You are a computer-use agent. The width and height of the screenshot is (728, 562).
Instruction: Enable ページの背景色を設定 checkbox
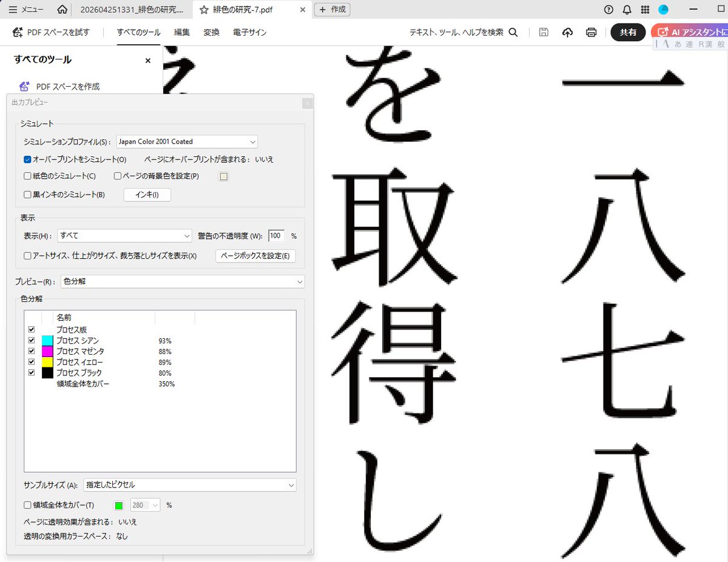[118, 176]
